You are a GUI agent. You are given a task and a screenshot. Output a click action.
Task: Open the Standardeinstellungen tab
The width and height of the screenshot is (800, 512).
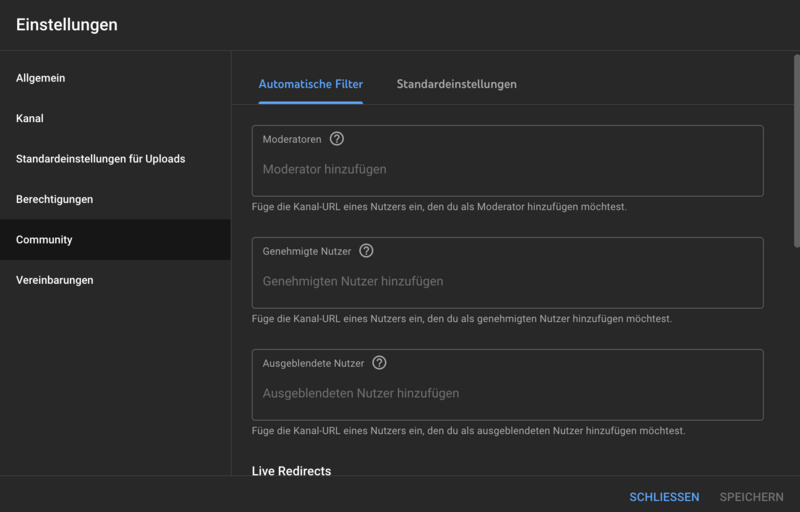point(456,84)
